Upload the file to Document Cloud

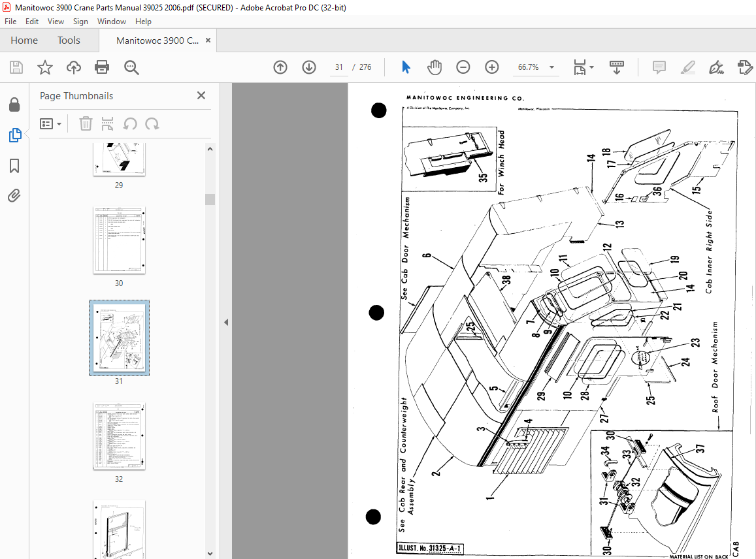click(74, 67)
